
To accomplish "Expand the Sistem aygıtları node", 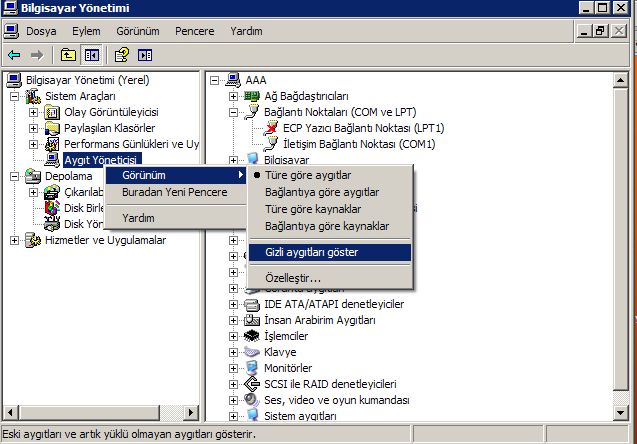I will [233, 416].
